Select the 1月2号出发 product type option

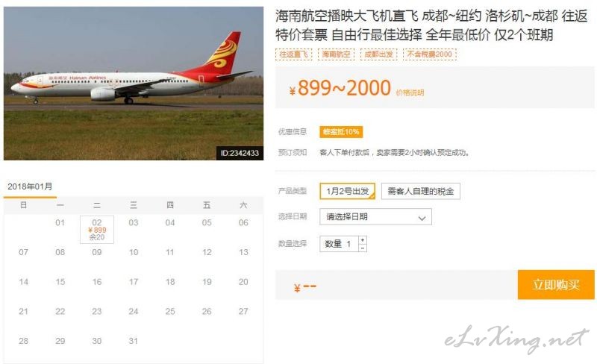click(347, 191)
